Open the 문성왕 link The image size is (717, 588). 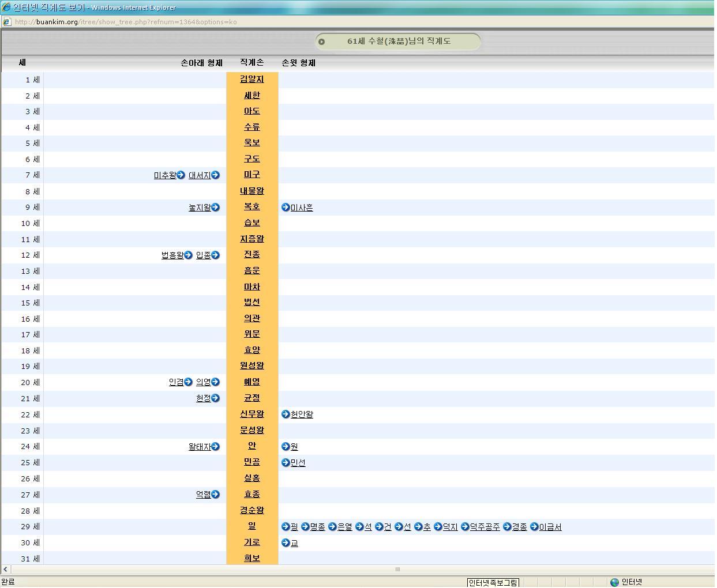252,431
